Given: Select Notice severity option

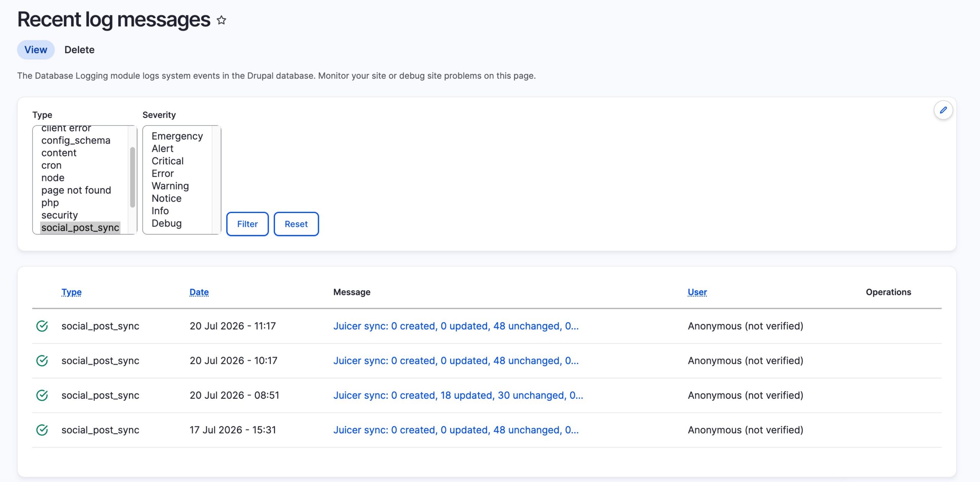Looking at the screenshot, I should point(167,199).
